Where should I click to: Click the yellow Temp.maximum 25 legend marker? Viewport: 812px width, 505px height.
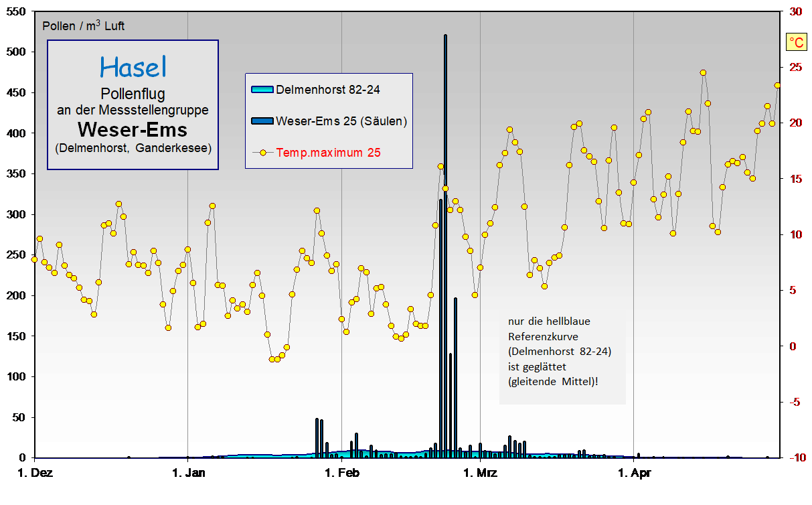[x=262, y=153]
